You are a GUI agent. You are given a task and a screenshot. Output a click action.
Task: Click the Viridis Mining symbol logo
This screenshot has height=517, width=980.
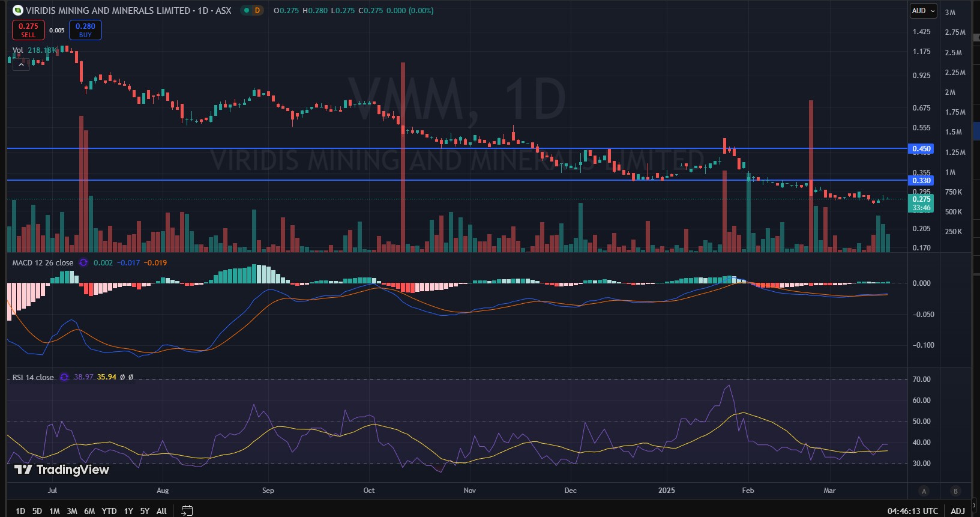tap(18, 10)
